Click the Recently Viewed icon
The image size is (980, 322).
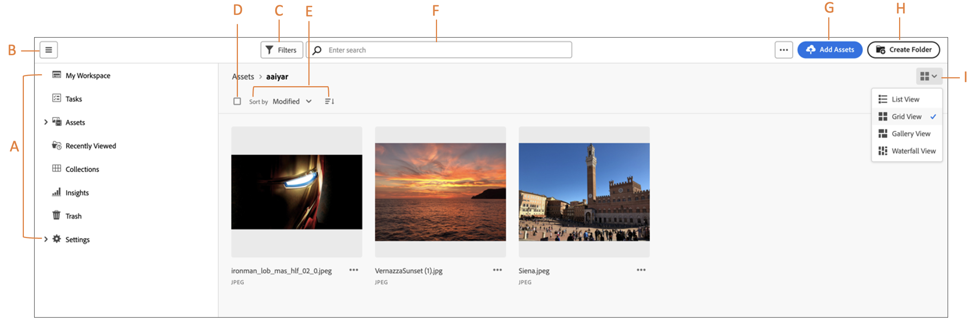(57, 146)
